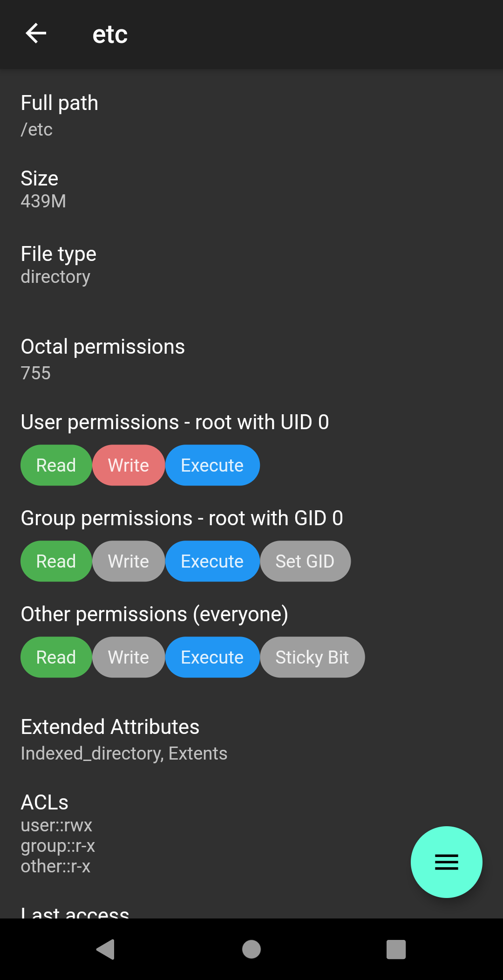Toggle Read permission for user root
The width and height of the screenshot is (503, 980).
55,465
